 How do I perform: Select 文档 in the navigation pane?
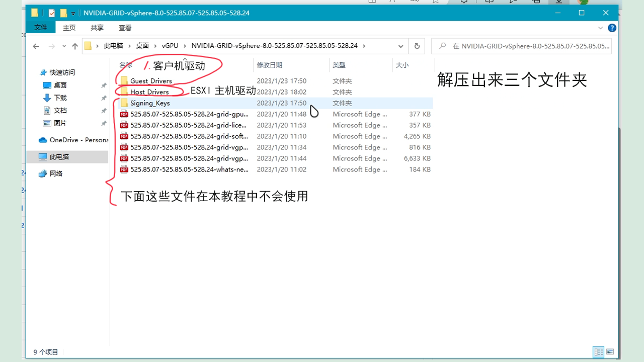pyautogui.click(x=60, y=110)
